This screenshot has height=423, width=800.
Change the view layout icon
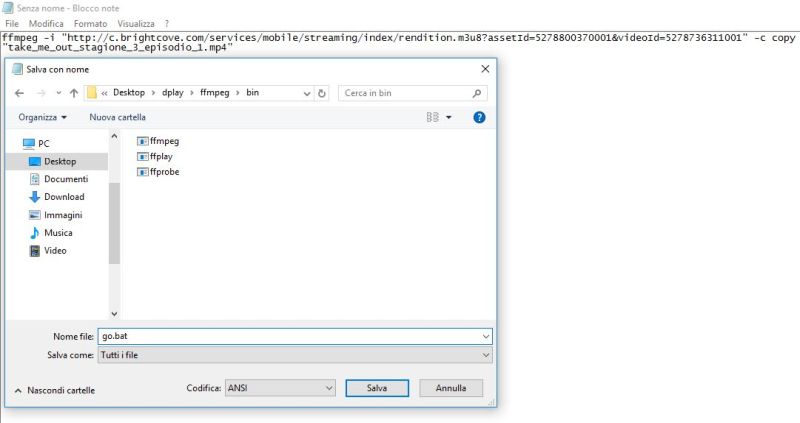(433, 117)
